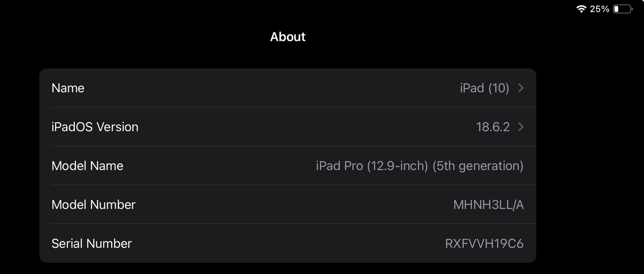
Task: Select the iPadOS Version label
Action: coord(95,127)
